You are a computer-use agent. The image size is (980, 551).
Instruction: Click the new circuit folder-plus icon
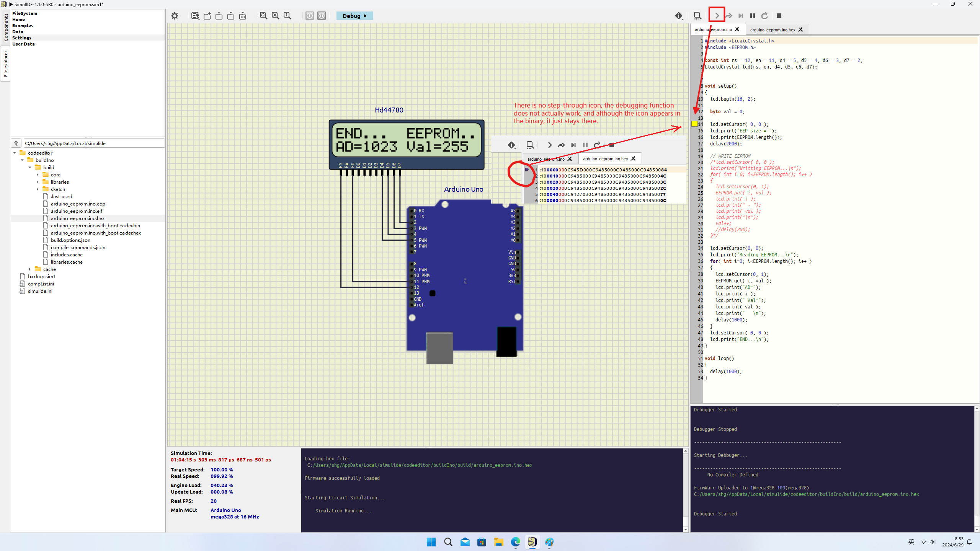click(x=207, y=16)
